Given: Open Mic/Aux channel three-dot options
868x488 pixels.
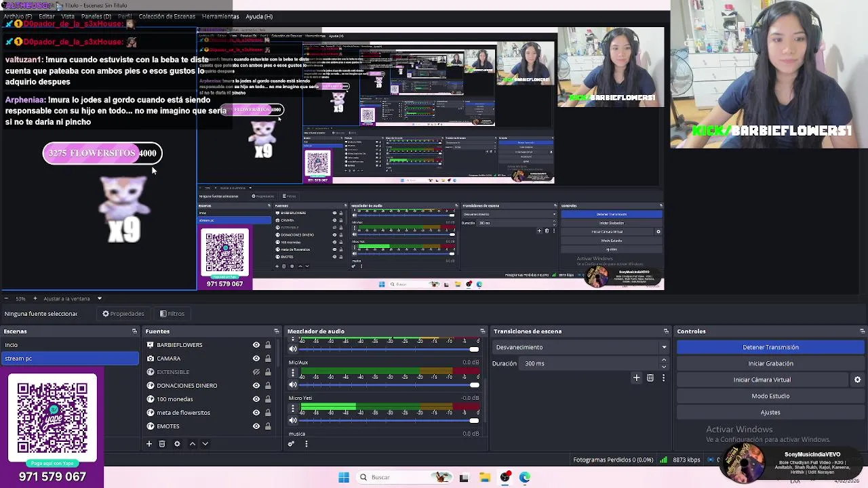Looking at the screenshot, I should (293, 373).
